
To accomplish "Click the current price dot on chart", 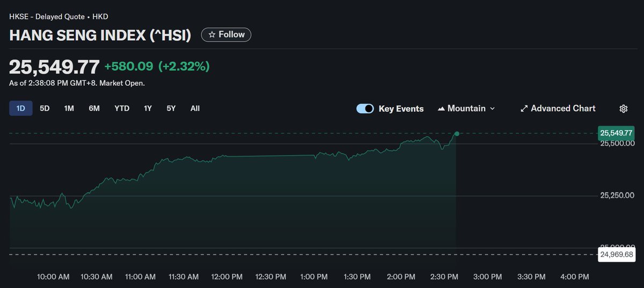I will tap(457, 133).
